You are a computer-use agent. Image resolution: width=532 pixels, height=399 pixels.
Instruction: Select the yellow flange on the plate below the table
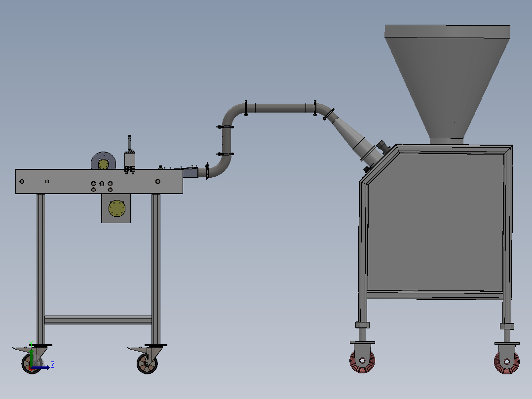[x=116, y=208]
